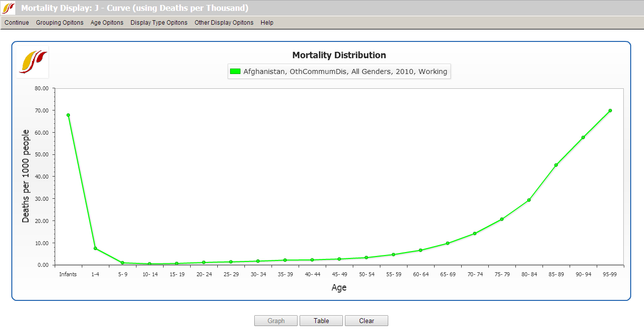This screenshot has width=644, height=329.
Task: Click the Table button
Action: tap(321, 320)
